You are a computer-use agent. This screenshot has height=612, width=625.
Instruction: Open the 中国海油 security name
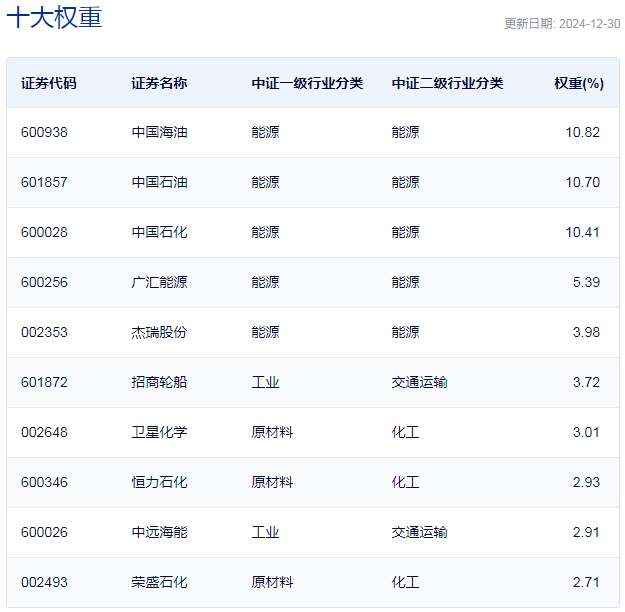tap(159, 132)
